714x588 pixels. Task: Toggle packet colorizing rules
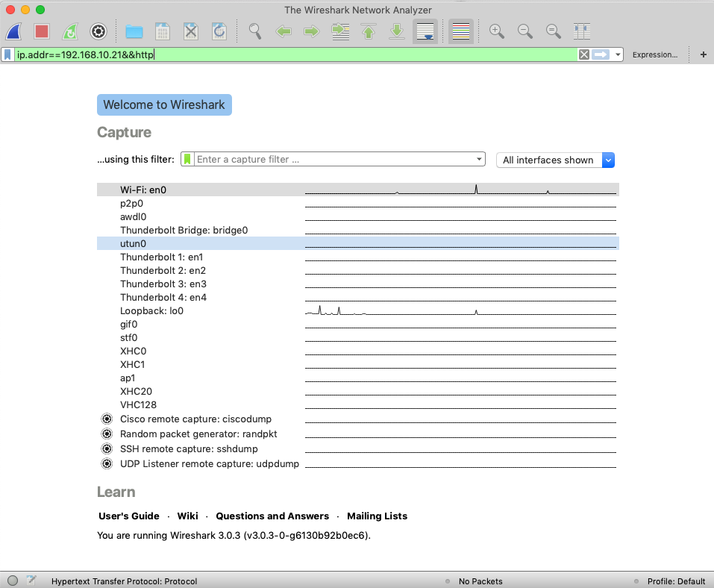(x=461, y=31)
